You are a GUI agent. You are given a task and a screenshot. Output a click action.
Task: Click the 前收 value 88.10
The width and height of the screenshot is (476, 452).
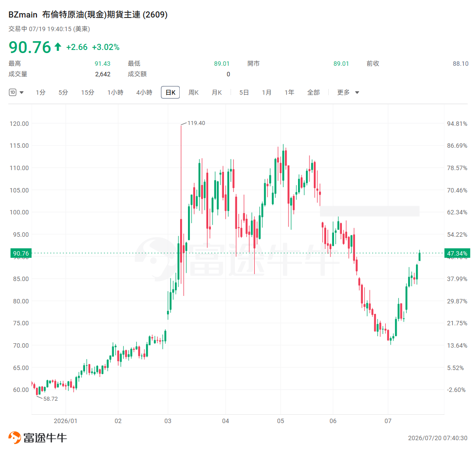461,64
